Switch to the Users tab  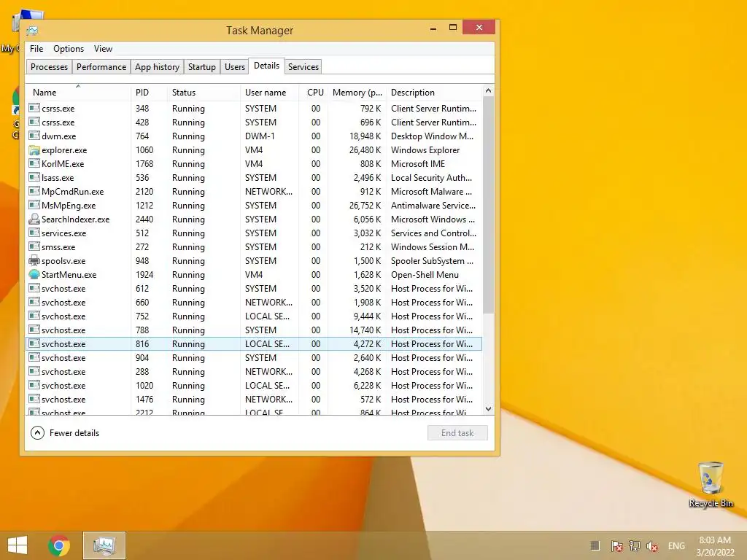[235, 67]
